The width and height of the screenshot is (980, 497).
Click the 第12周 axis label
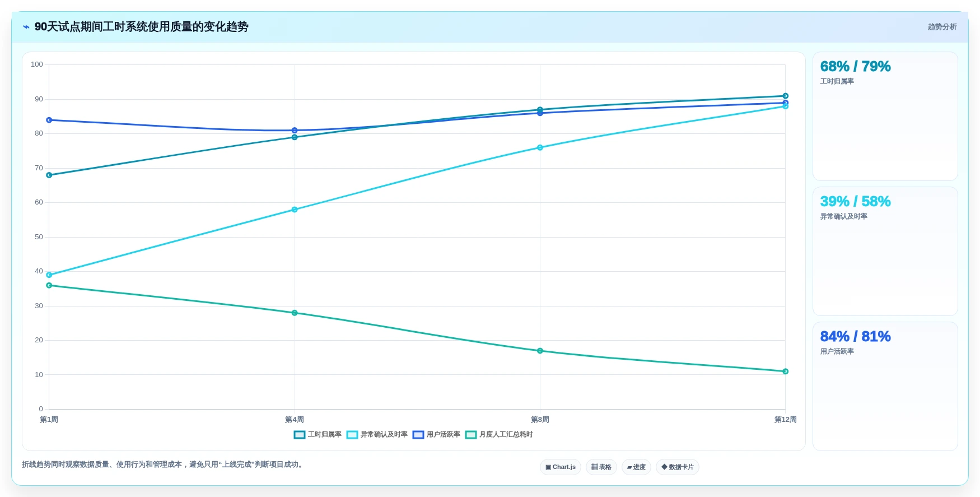[x=785, y=420]
